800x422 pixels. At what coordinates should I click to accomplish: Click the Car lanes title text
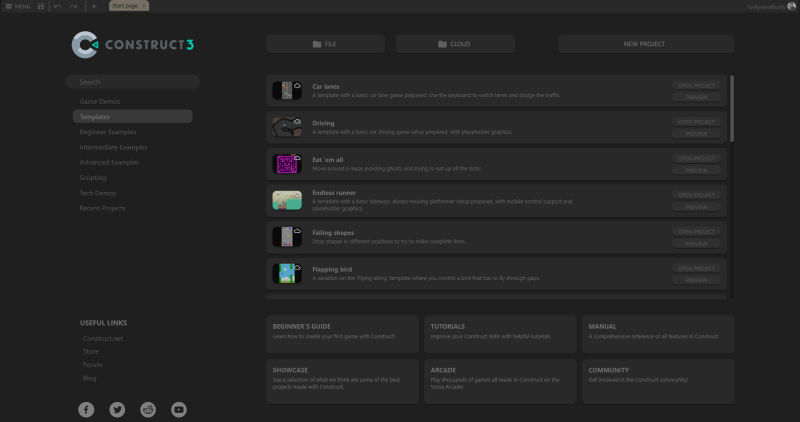coord(326,87)
